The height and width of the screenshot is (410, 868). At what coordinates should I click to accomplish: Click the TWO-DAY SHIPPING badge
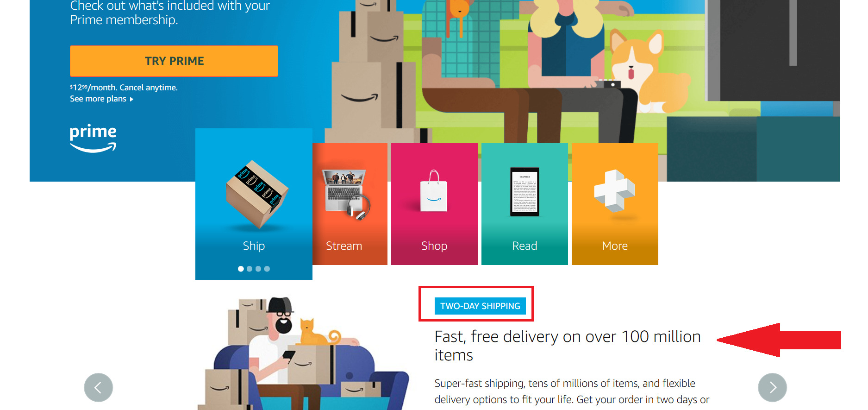pyautogui.click(x=480, y=306)
